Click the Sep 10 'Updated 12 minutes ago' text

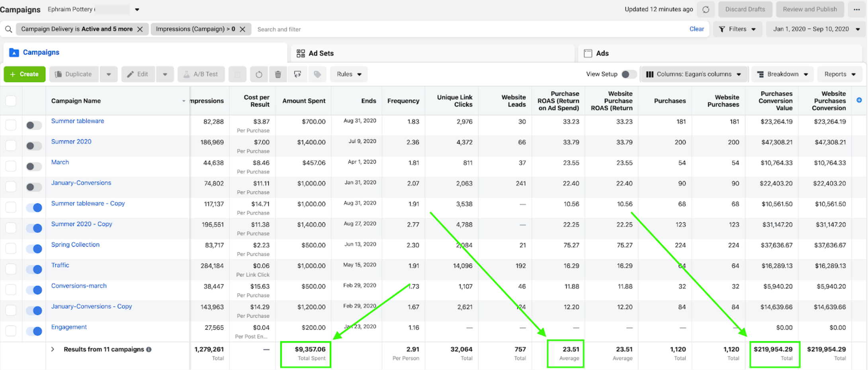tap(659, 10)
